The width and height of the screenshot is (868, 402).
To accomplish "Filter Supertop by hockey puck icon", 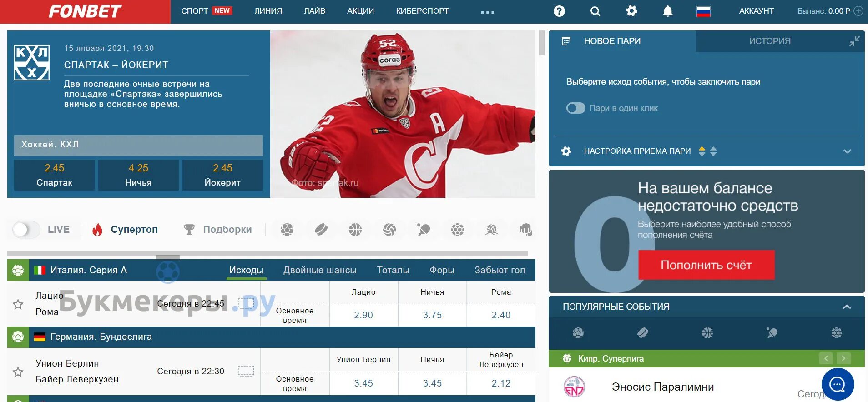I will coord(321,230).
